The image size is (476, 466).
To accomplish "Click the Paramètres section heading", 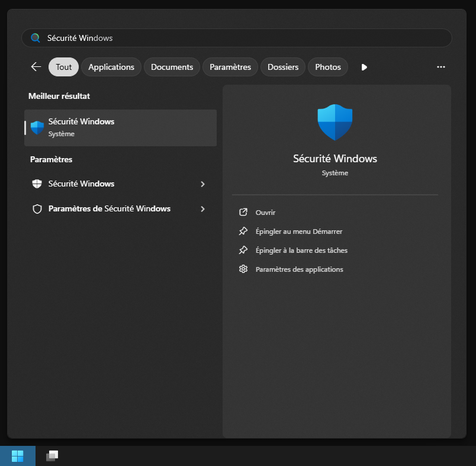I will (51, 159).
